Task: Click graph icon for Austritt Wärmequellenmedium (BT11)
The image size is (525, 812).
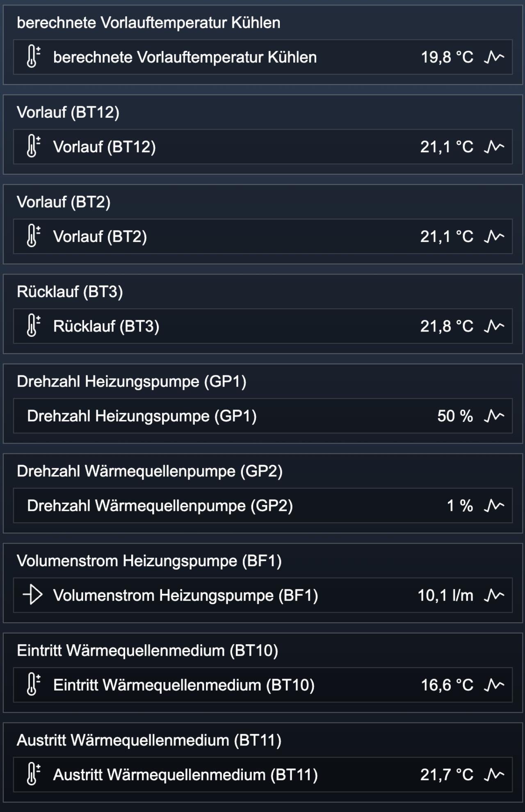Action: pyautogui.click(x=494, y=775)
